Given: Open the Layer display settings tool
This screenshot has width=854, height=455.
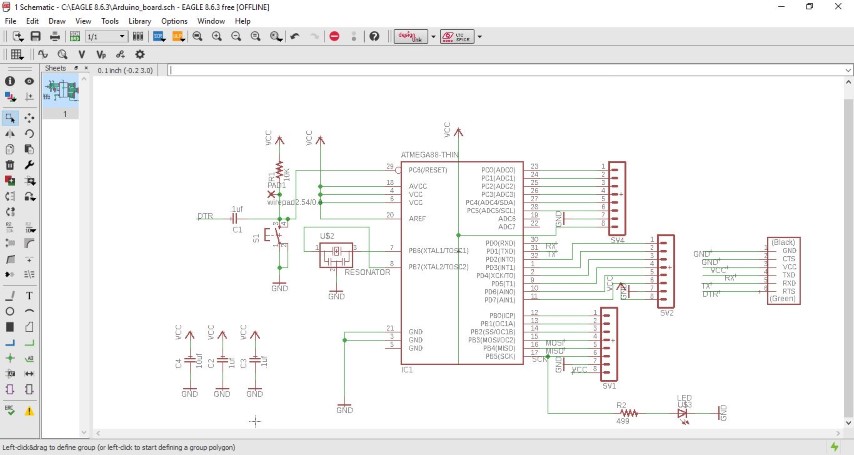Looking at the screenshot, I should [x=10, y=97].
